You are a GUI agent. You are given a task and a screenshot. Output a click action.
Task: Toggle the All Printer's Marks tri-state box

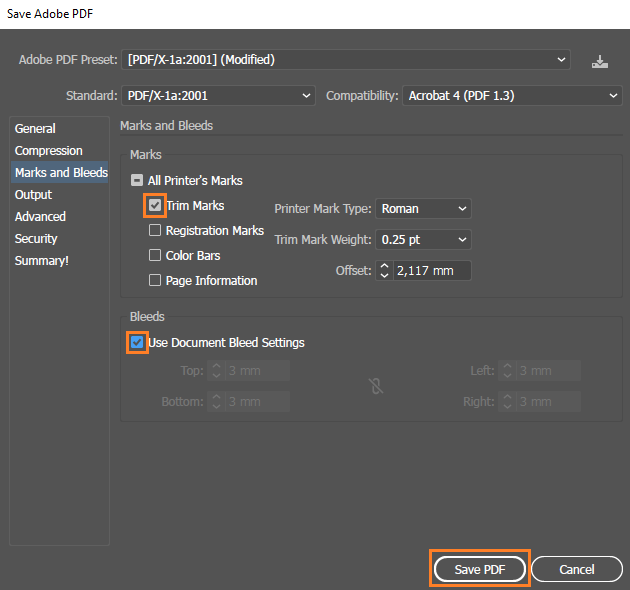[x=137, y=180]
